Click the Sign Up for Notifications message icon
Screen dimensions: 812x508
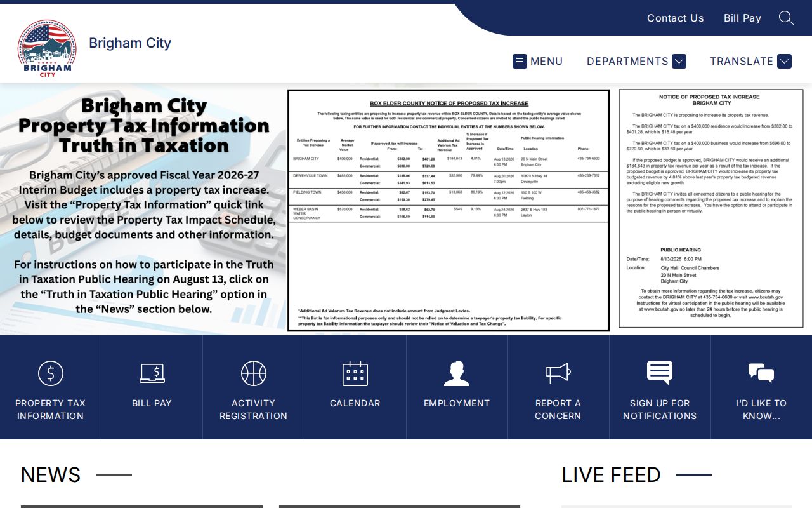point(660,373)
